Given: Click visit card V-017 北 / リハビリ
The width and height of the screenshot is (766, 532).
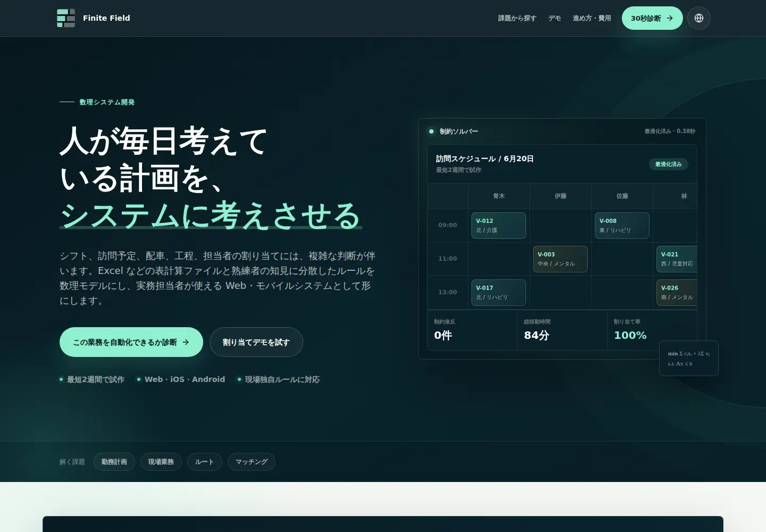Looking at the screenshot, I should (498, 293).
